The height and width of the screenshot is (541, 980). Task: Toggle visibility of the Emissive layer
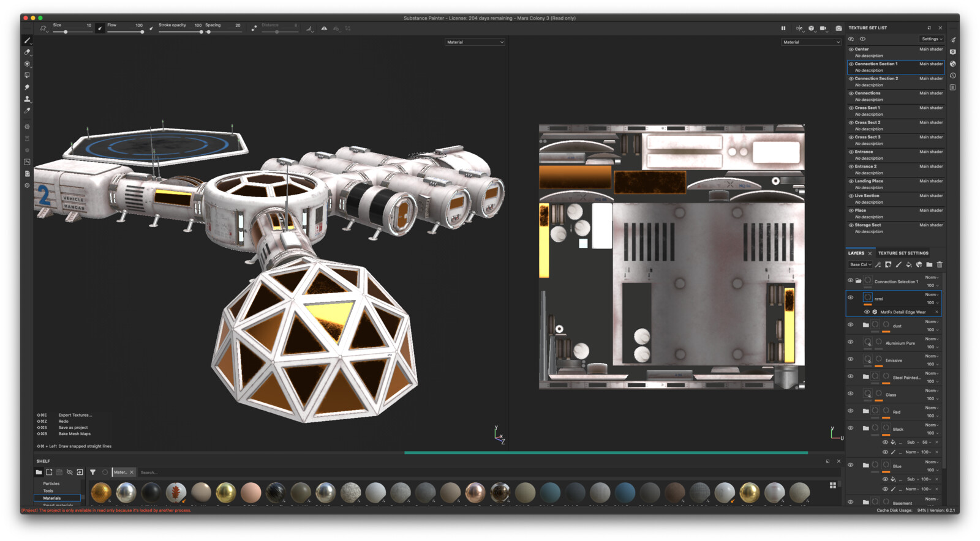(x=850, y=359)
